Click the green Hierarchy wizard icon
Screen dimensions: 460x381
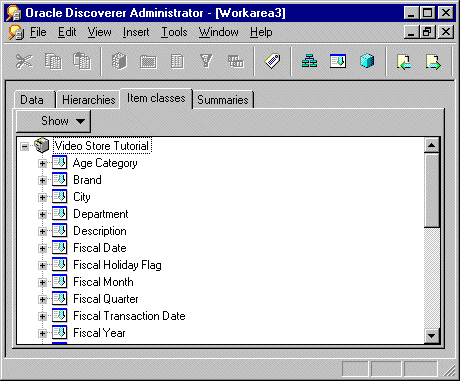pos(309,61)
